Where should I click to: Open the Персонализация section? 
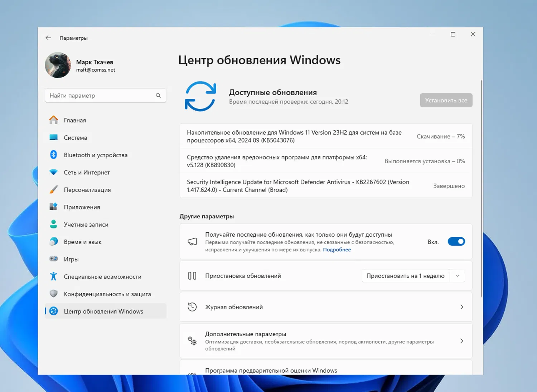(106, 190)
